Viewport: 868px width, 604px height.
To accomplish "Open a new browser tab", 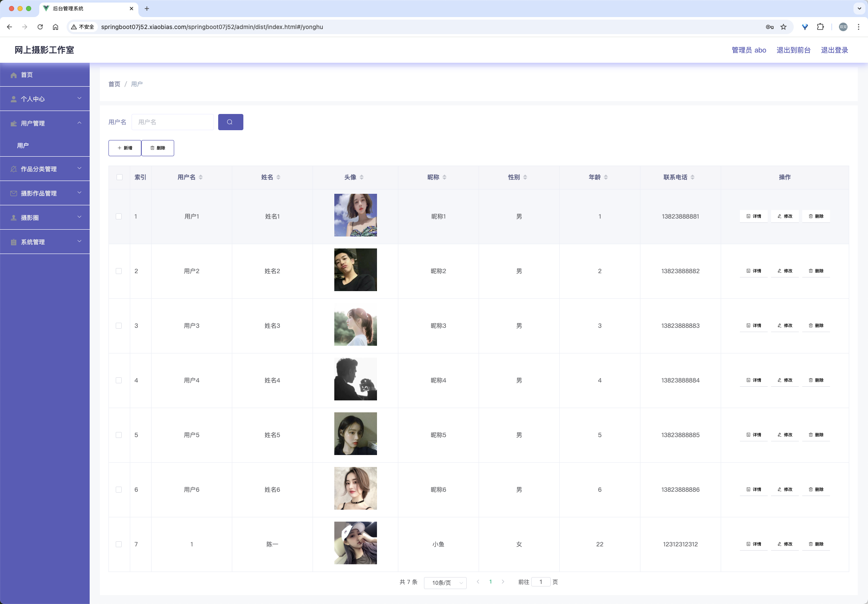I will click(x=147, y=9).
